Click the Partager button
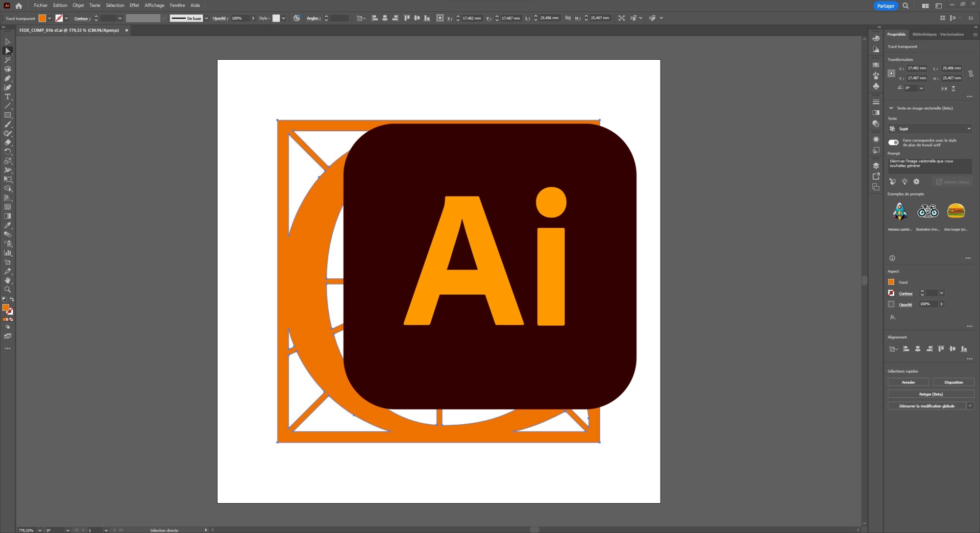 (885, 6)
